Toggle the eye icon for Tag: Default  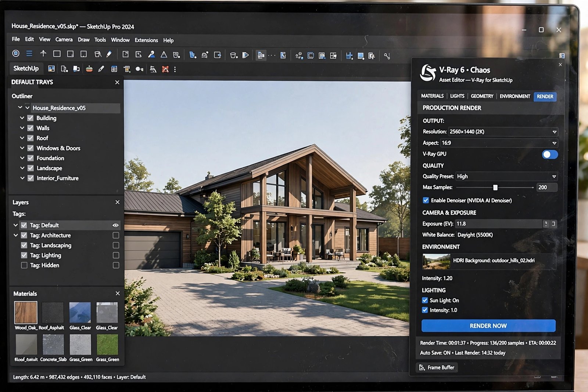(115, 225)
